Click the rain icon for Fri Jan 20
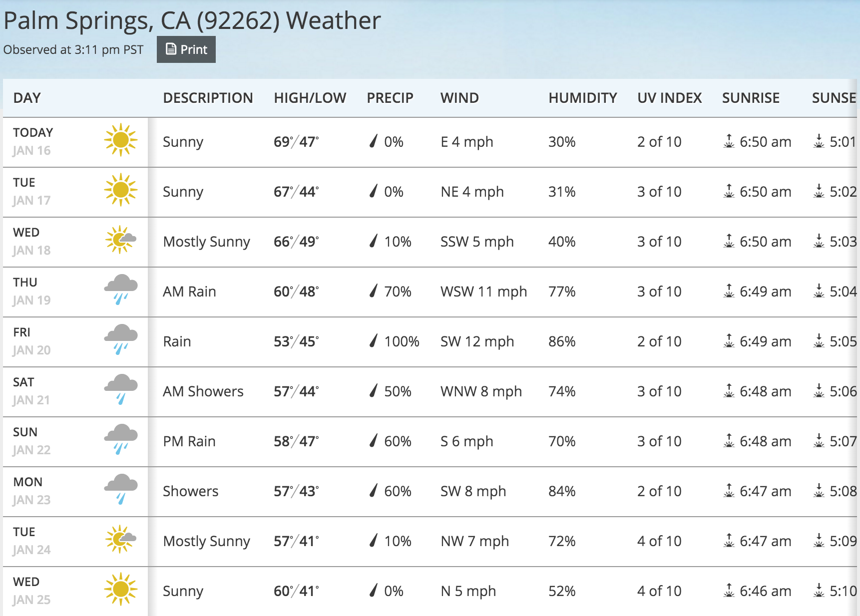Viewport: 860px width, 616px height. coord(120,339)
